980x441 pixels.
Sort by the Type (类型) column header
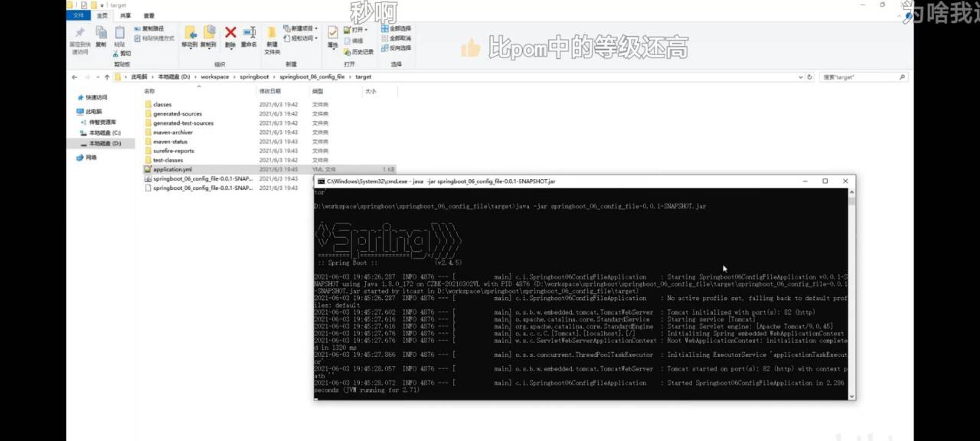(x=318, y=91)
